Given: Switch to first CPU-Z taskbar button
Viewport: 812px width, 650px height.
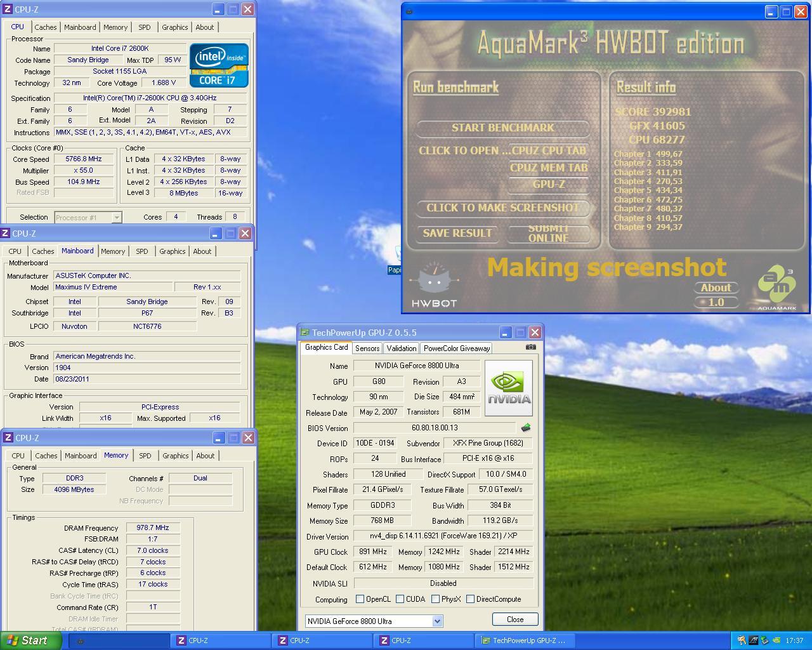Looking at the screenshot, I should 220,640.
